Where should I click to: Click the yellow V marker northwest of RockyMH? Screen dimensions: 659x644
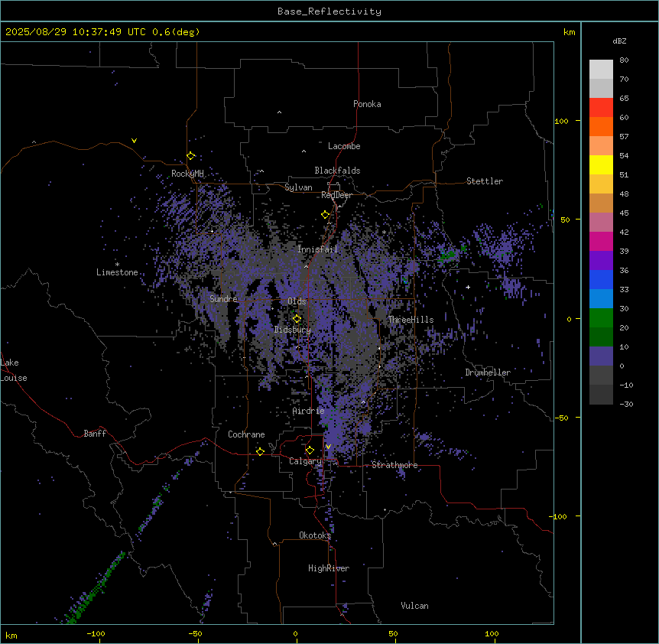134,141
